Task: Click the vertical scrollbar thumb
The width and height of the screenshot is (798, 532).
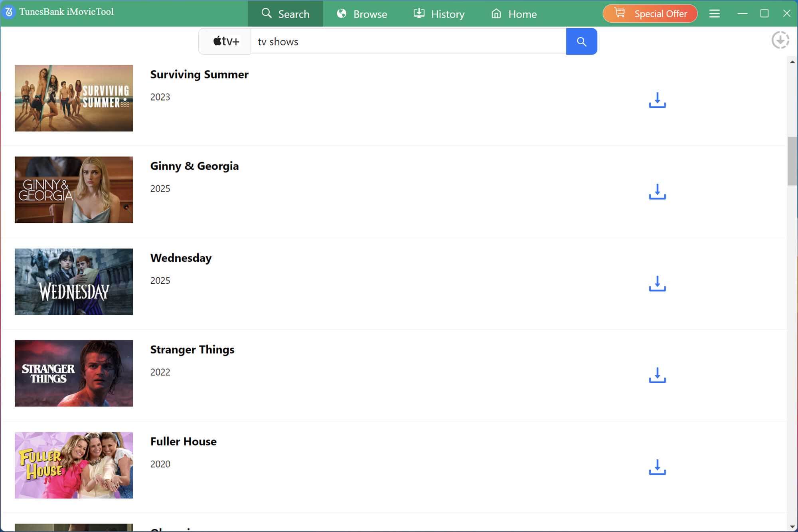Action: [792, 161]
